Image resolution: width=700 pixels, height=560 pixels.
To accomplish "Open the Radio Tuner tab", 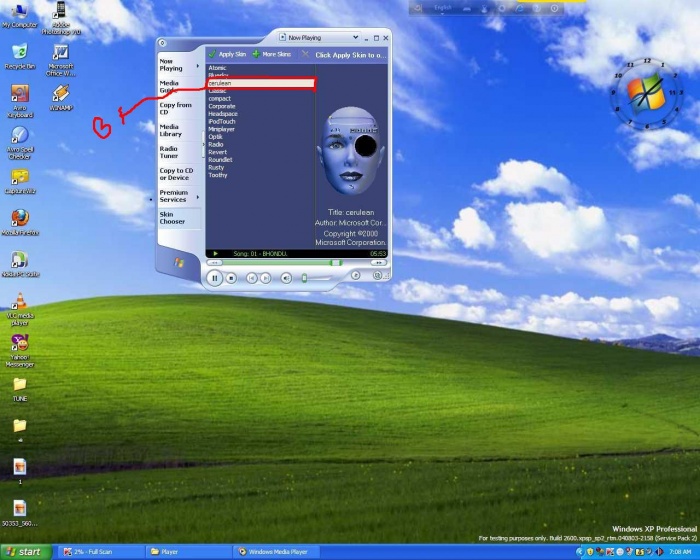I will (169, 152).
